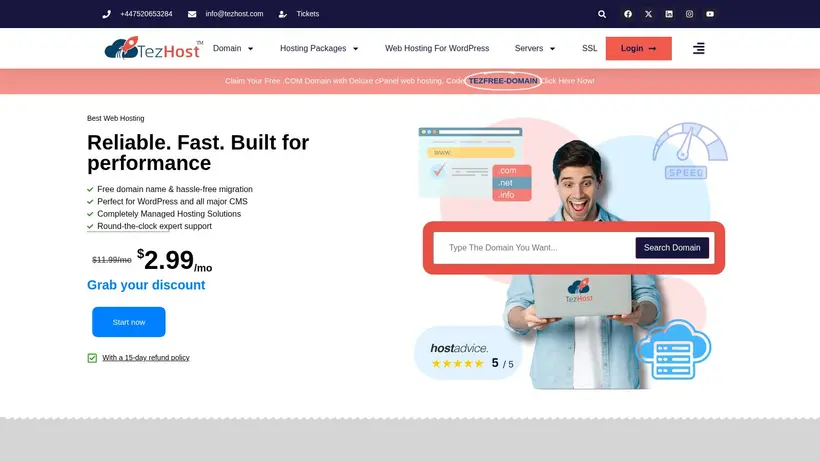The image size is (820, 461).
Task: Click the Free domain name & hassle-free migration line
Action: tap(175, 189)
